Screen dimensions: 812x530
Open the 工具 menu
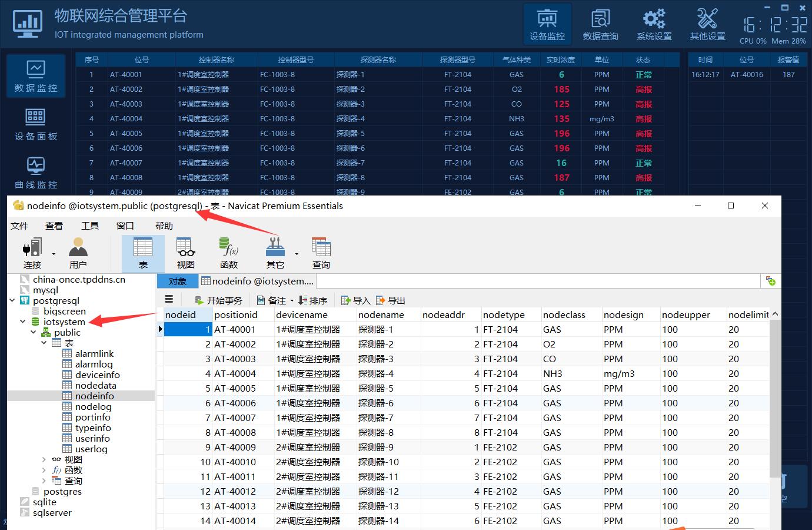(x=90, y=226)
